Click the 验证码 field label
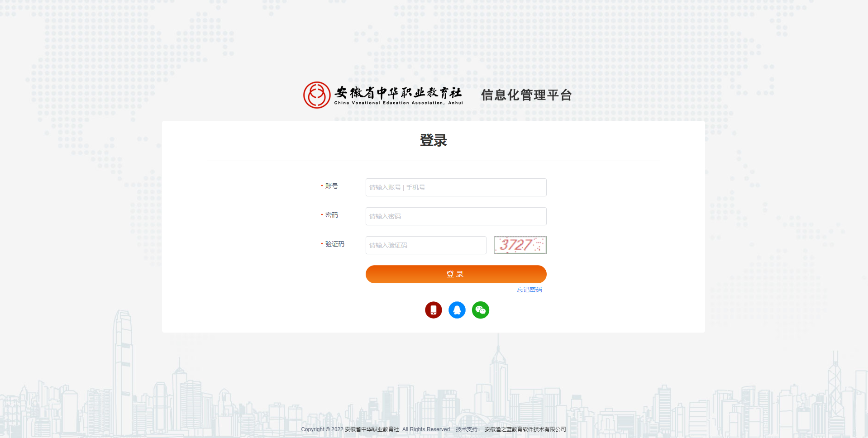Viewport: 868px width, 438px height. (x=334, y=244)
